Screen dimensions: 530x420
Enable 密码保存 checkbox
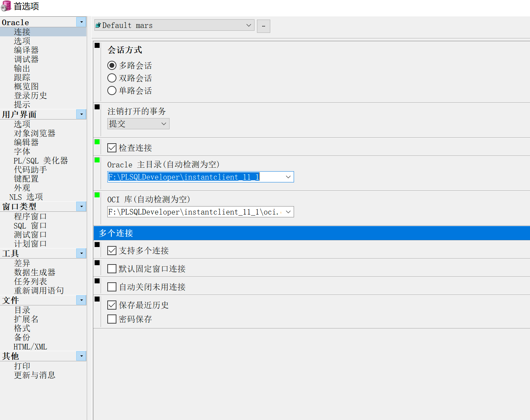coord(112,319)
